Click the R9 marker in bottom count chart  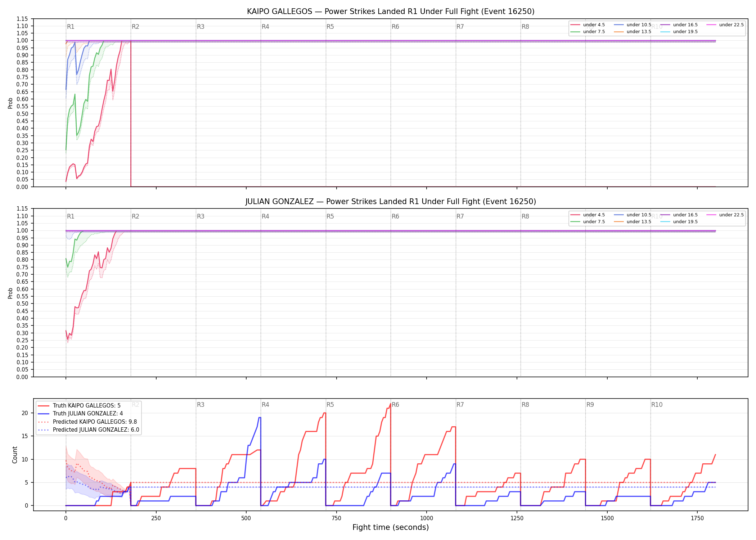[590, 405]
